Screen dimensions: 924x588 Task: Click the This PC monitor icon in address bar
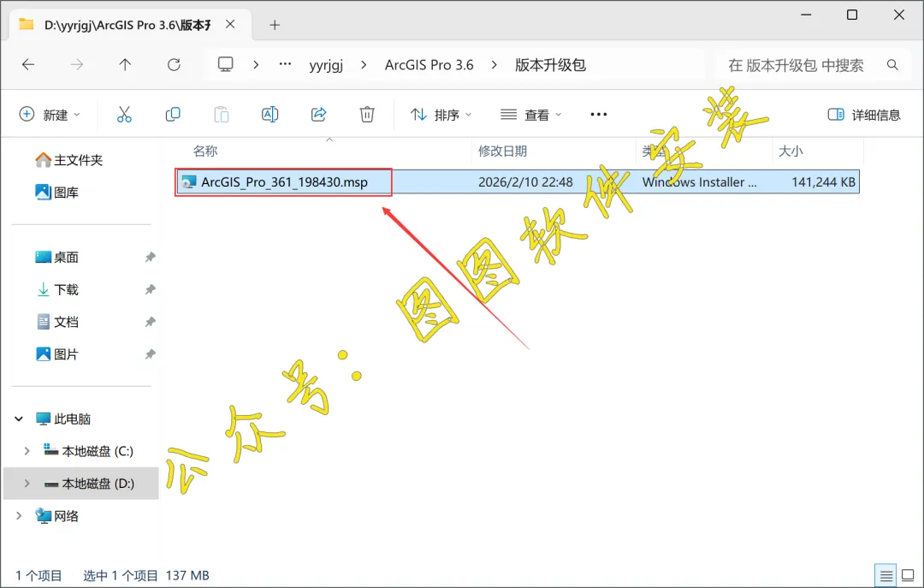(x=226, y=64)
